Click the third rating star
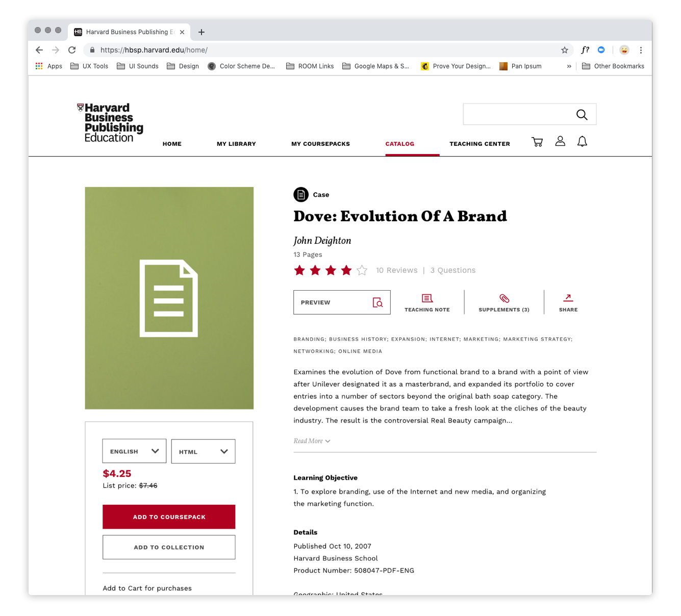The height and width of the screenshot is (616, 681). pyautogui.click(x=331, y=270)
